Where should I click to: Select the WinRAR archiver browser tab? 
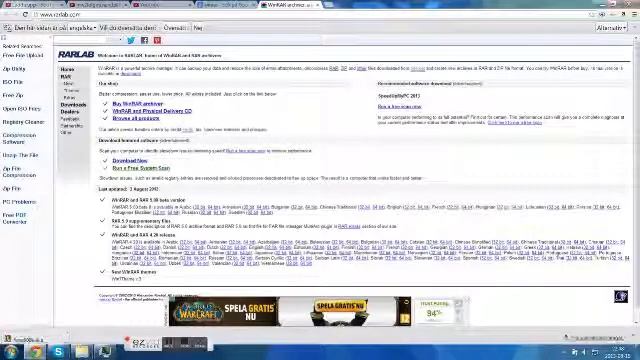click(x=291, y=5)
